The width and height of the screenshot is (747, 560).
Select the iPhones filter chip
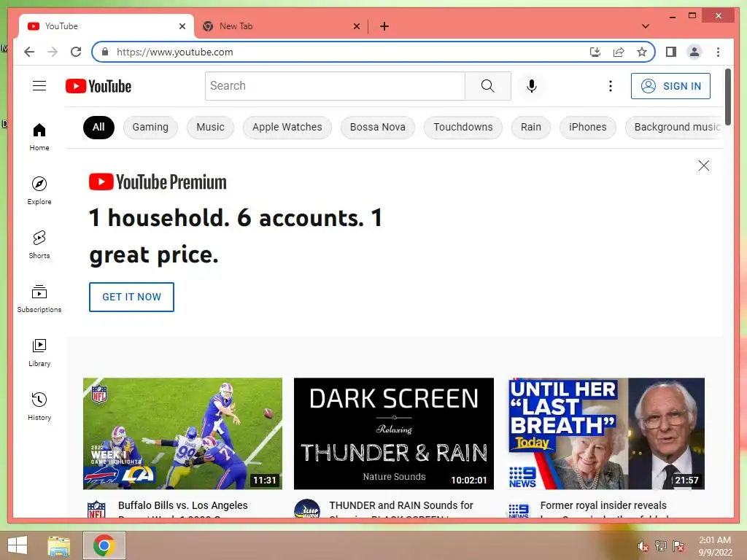tap(587, 127)
